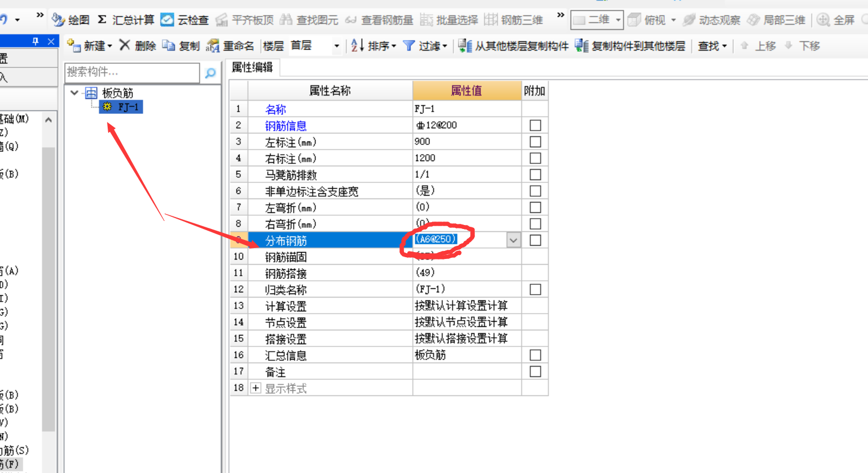Image resolution: width=868 pixels, height=473 pixels.
Task: Select FJ-1 in component tree
Action: pos(121,106)
